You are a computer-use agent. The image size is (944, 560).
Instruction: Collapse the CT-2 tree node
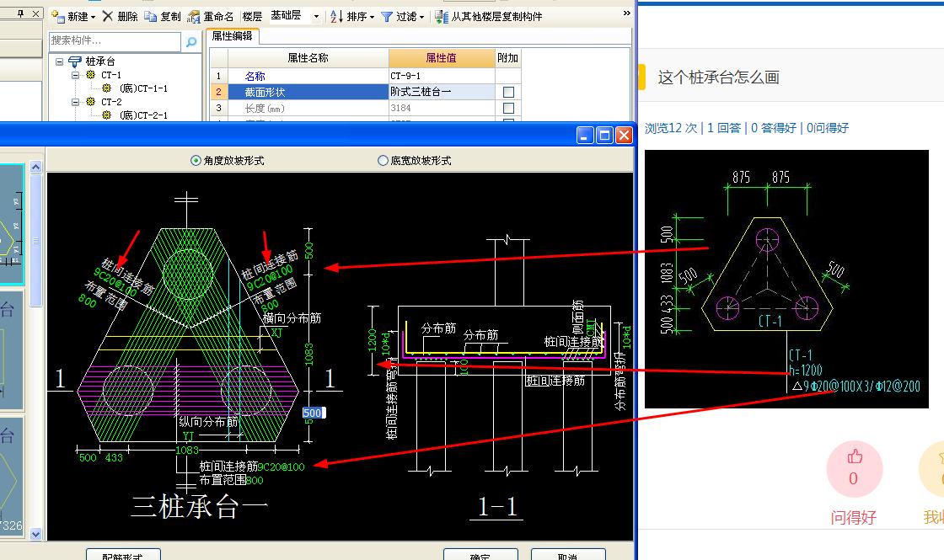(75, 102)
